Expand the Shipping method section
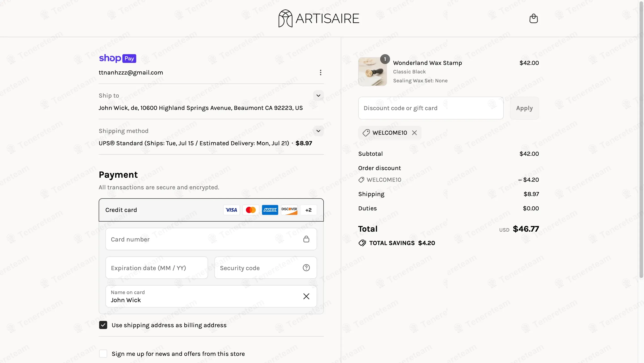 318,131
